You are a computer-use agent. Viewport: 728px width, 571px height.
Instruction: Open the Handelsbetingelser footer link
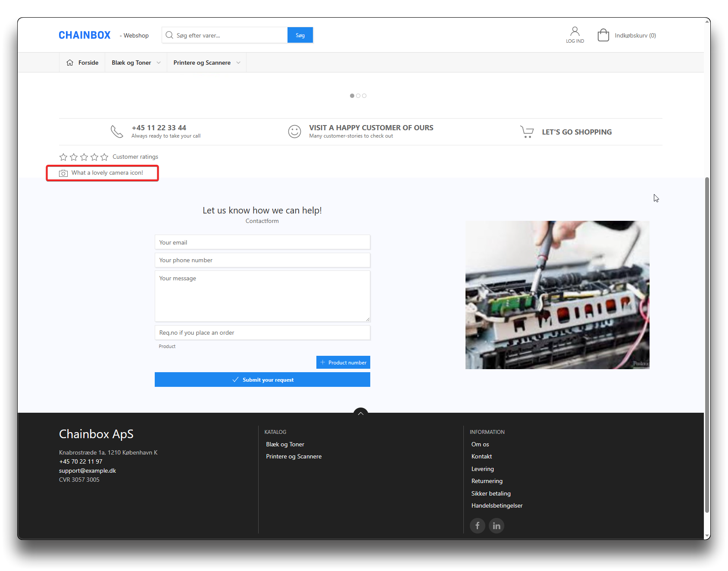[x=497, y=505]
